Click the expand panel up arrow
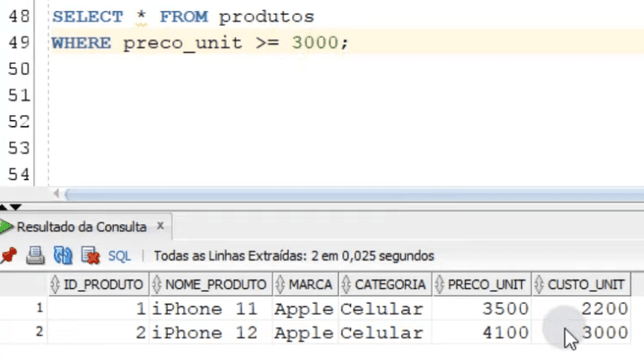 tap(3, 207)
